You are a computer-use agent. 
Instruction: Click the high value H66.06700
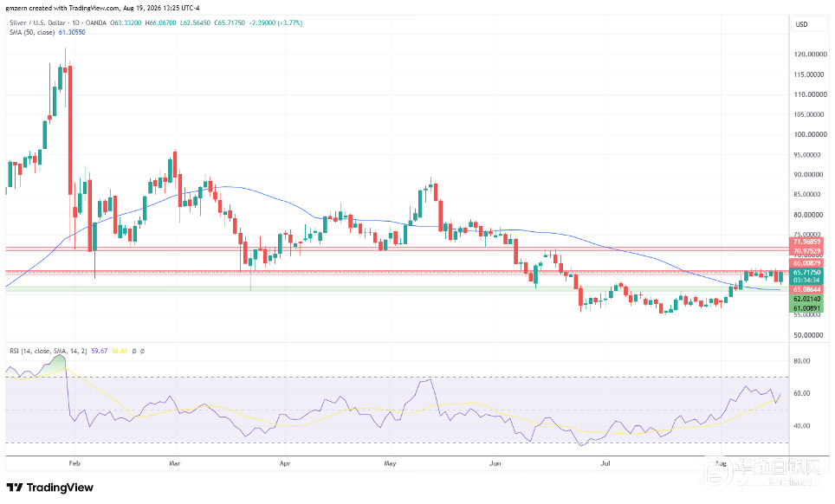pos(161,23)
